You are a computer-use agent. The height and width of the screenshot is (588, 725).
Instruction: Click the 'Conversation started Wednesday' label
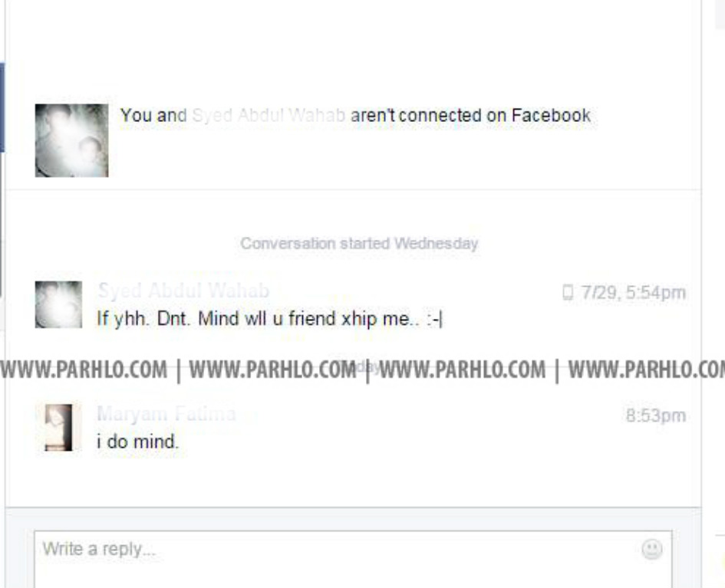coord(359,244)
